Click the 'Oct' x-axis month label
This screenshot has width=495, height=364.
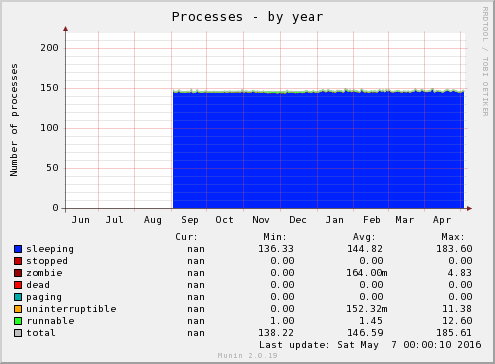click(x=224, y=220)
